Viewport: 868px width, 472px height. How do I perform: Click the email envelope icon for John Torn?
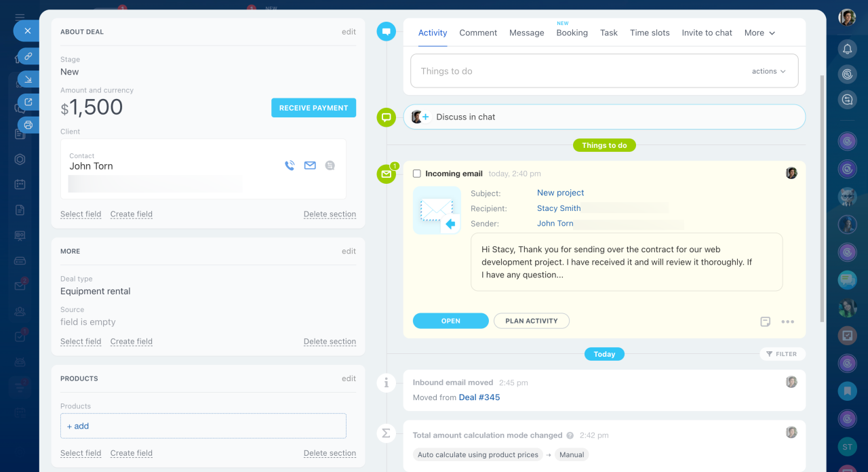[310, 165]
